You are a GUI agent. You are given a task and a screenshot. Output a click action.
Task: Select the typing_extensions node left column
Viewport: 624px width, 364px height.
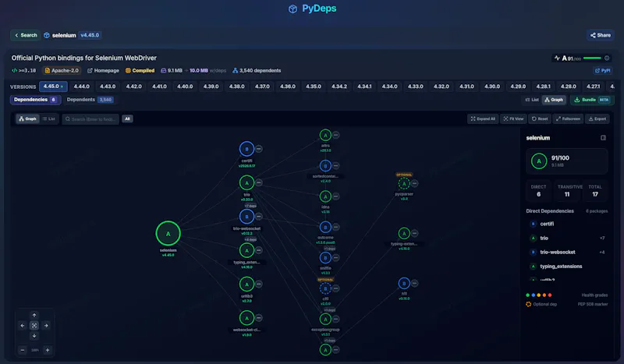point(246,251)
